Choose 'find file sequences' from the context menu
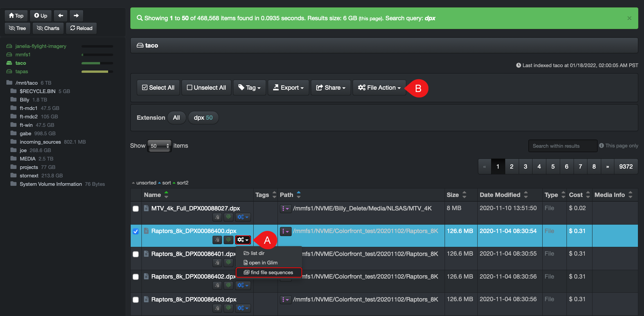The image size is (644, 316). [x=268, y=272]
